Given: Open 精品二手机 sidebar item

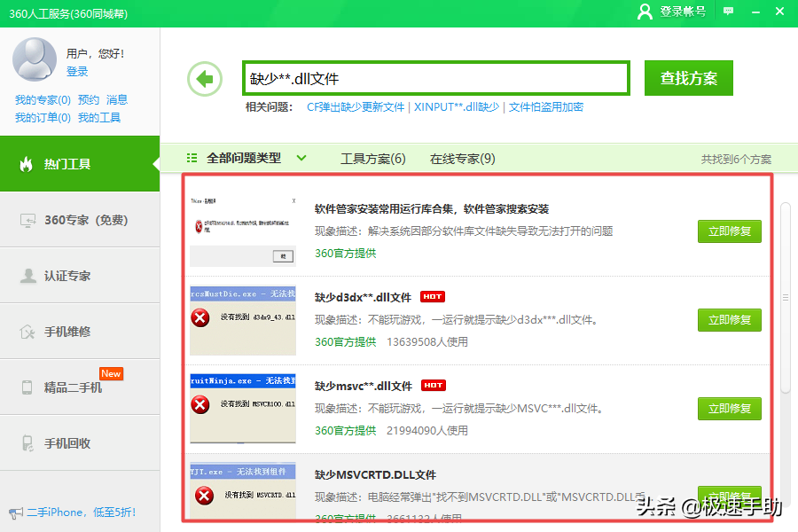Looking at the screenshot, I should [x=80, y=387].
